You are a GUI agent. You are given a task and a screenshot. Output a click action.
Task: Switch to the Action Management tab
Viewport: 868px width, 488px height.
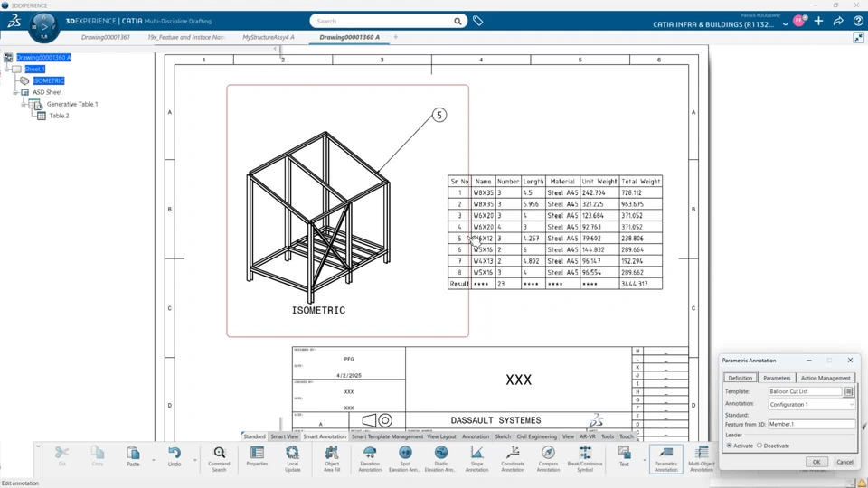click(x=826, y=378)
